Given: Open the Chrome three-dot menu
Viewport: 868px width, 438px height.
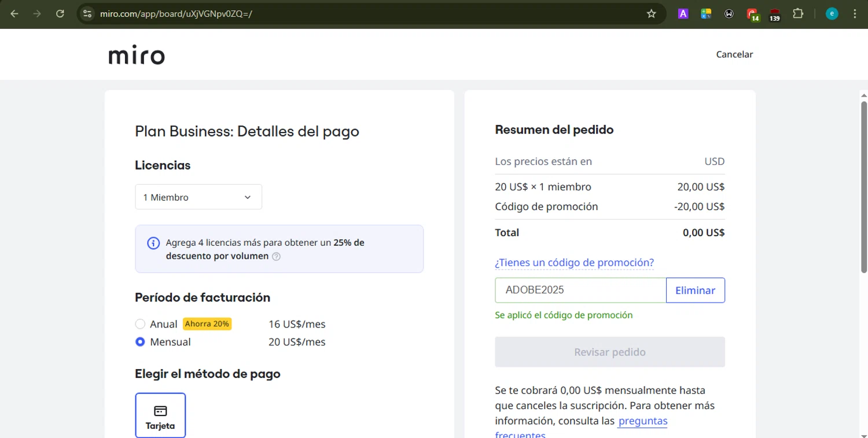Looking at the screenshot, I should pyautogui.click(x=855, y=14).
